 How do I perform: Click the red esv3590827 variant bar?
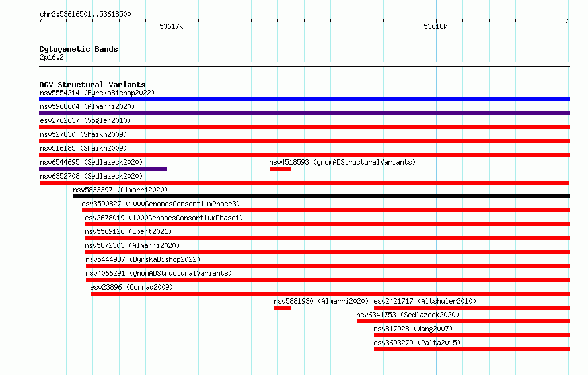click(x=326, y=210)
